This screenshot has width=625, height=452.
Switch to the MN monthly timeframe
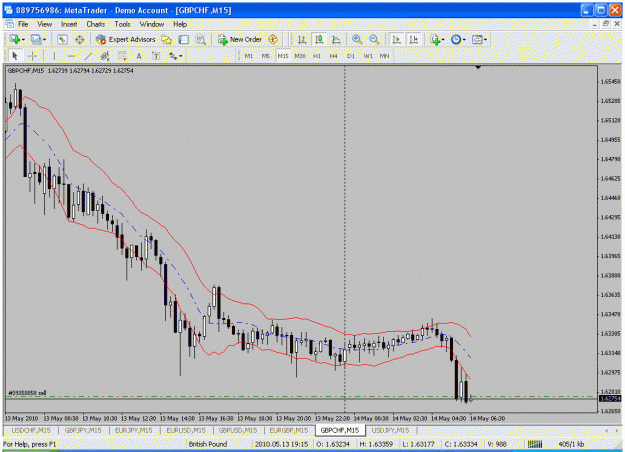point(384,56)
